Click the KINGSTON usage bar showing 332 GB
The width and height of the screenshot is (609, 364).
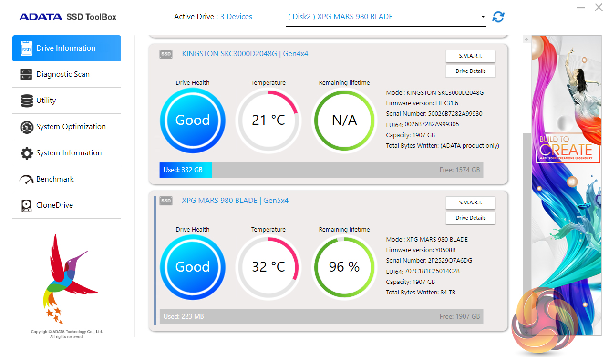pyautogui.click(x=321, y=170)
